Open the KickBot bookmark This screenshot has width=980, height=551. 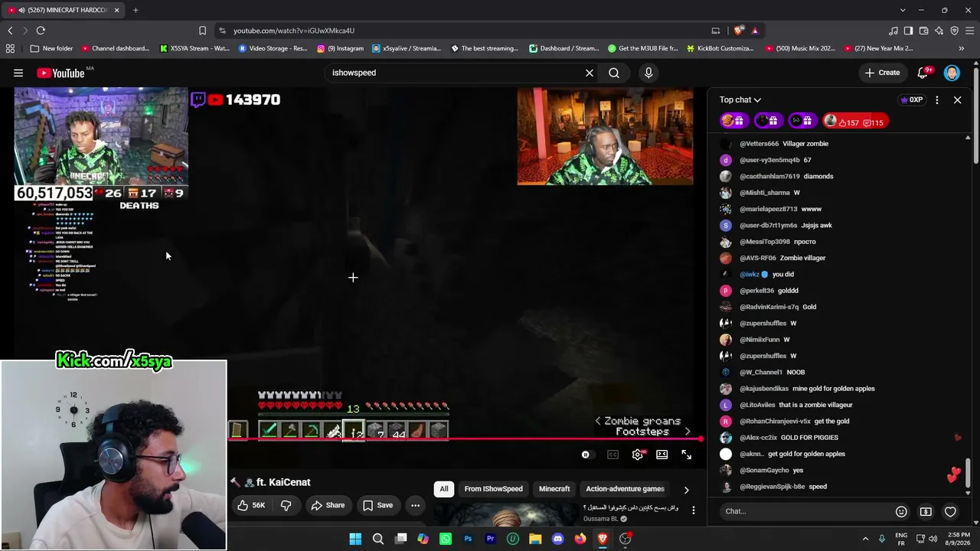[x=720, y=48]
